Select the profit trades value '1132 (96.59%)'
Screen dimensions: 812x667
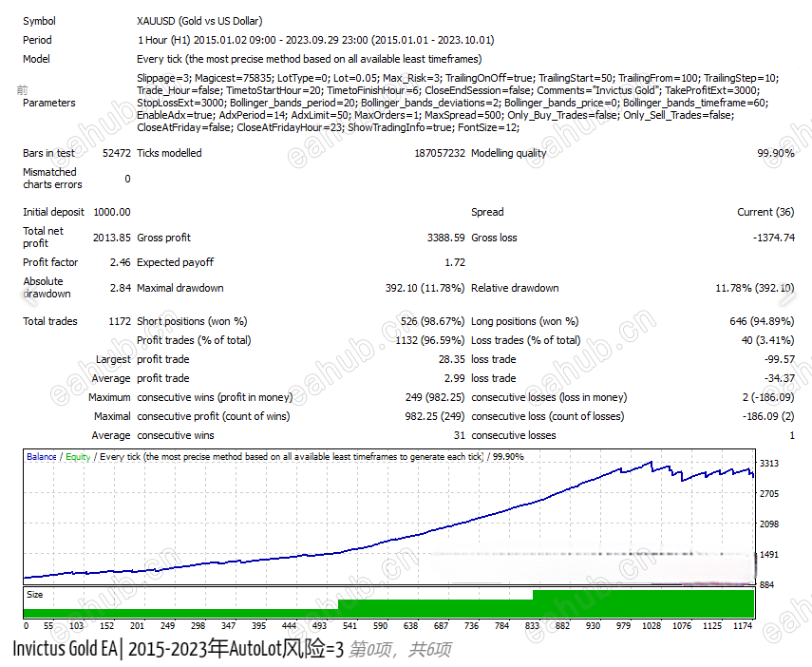(x=430, y=340)
